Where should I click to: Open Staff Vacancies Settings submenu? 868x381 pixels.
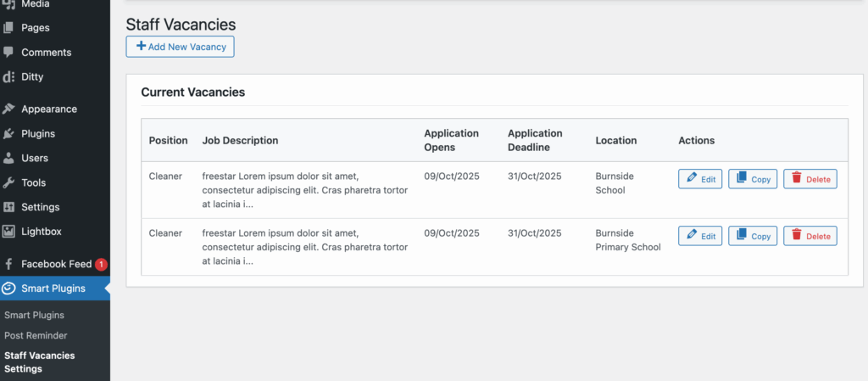[39, 362]
